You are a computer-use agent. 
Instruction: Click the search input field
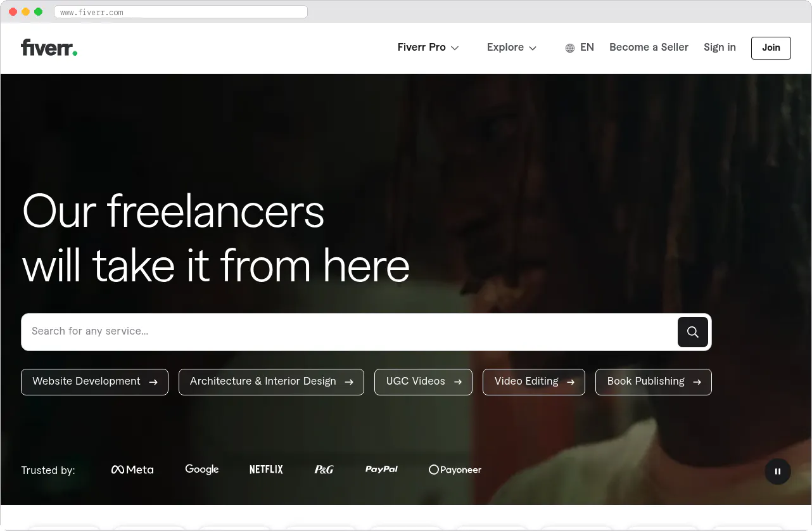pos(253,331)
